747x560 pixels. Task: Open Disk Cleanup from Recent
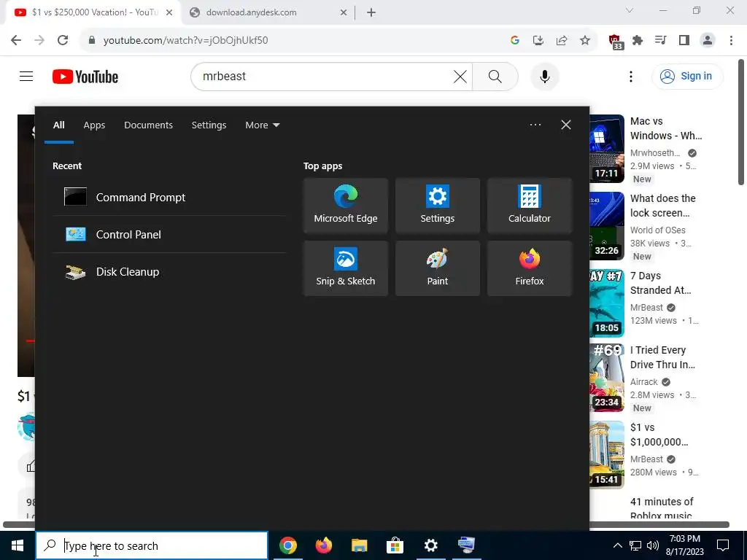click(169, 271)
